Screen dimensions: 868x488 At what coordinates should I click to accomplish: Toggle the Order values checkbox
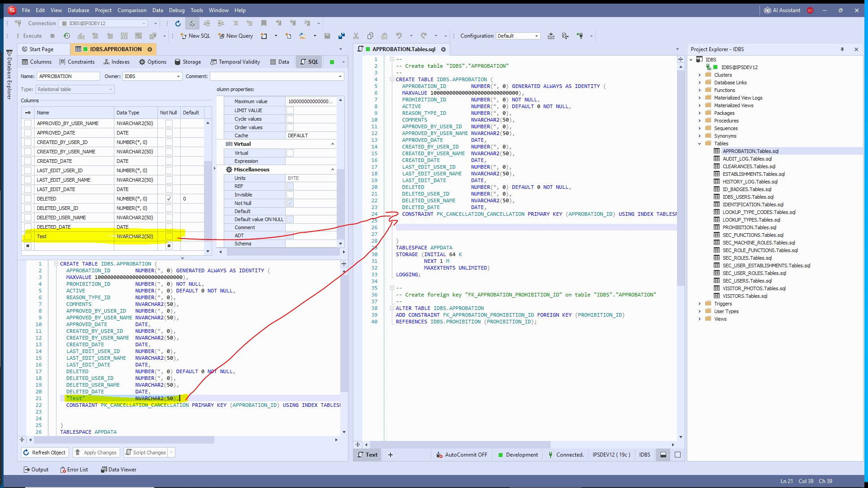point(290,127)
